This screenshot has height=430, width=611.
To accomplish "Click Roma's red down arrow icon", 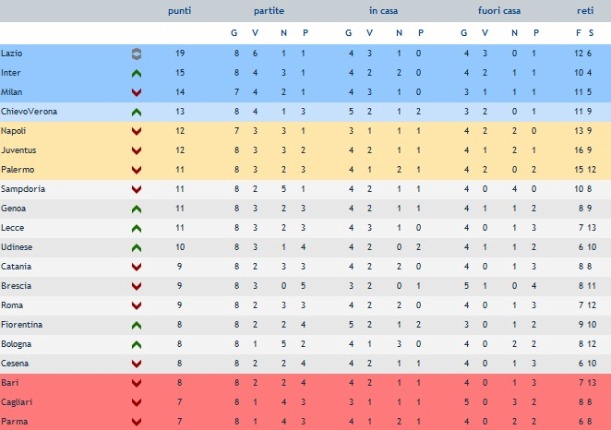I will click(136, 305).
